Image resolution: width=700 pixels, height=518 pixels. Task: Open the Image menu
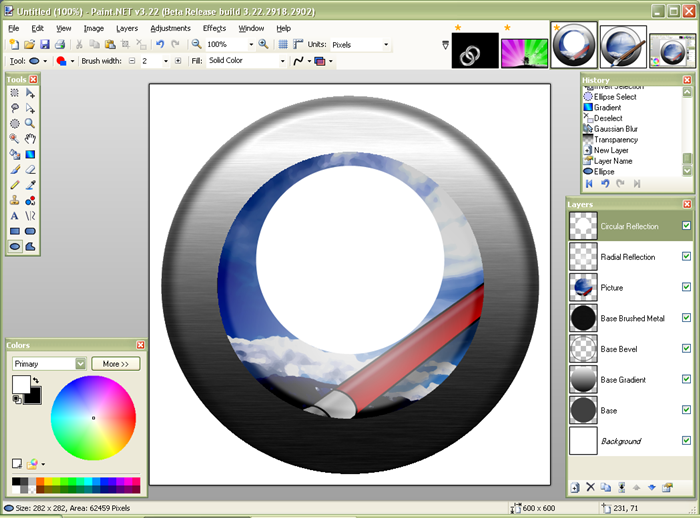pos(94,28)
